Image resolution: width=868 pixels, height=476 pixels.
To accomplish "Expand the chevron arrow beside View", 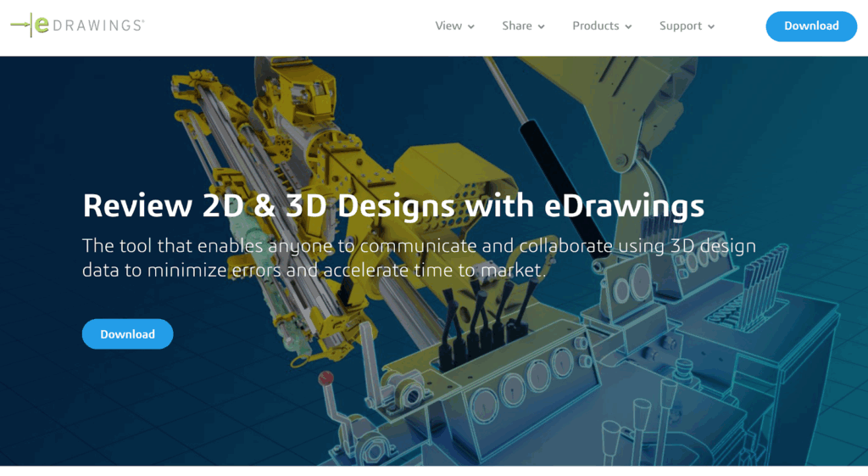I will point(471,27).
